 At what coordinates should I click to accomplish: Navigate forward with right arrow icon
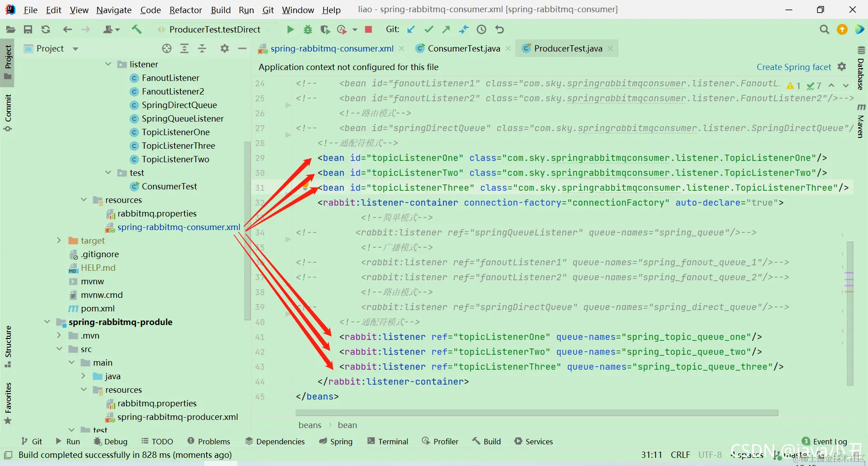tap(85, 29)
